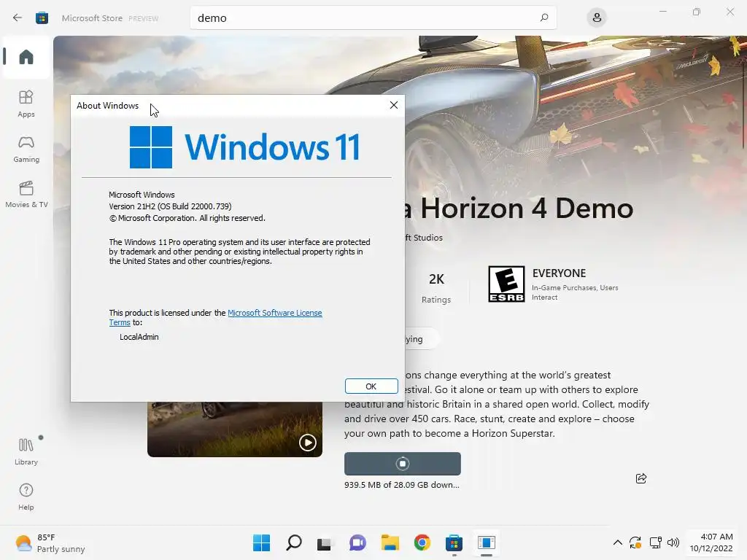The image size is (747, 560).
Task: Open the volume speaker tray icon
Action: coord(673,542)
